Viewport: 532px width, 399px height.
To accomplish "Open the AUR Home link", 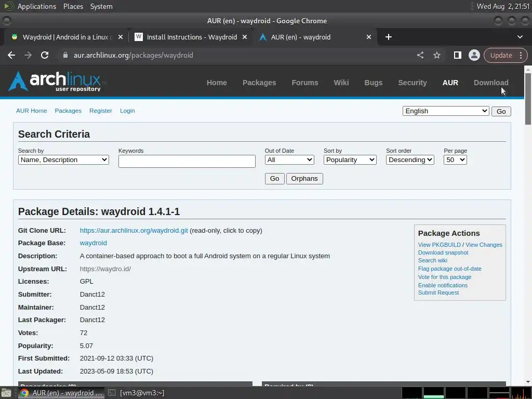I will 31,111.
